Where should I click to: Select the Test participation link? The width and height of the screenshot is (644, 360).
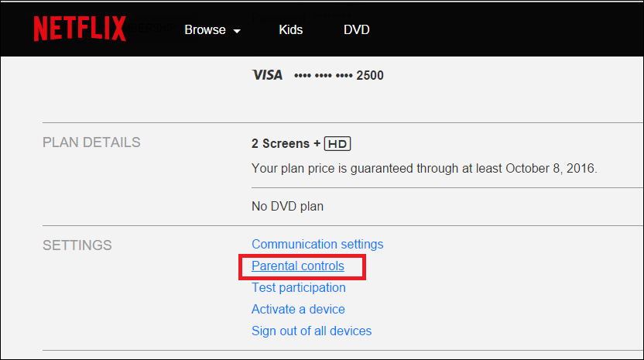pyautogui.click(x=299, y=287)
